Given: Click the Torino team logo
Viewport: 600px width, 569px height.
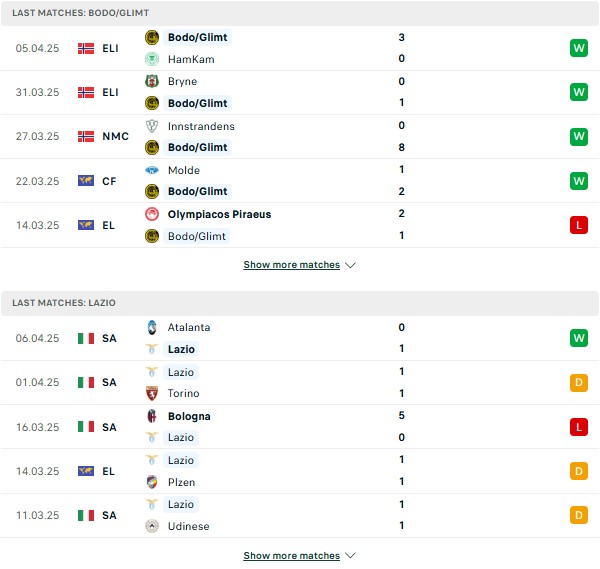Looking at the screenshot, I should (152, 394).
